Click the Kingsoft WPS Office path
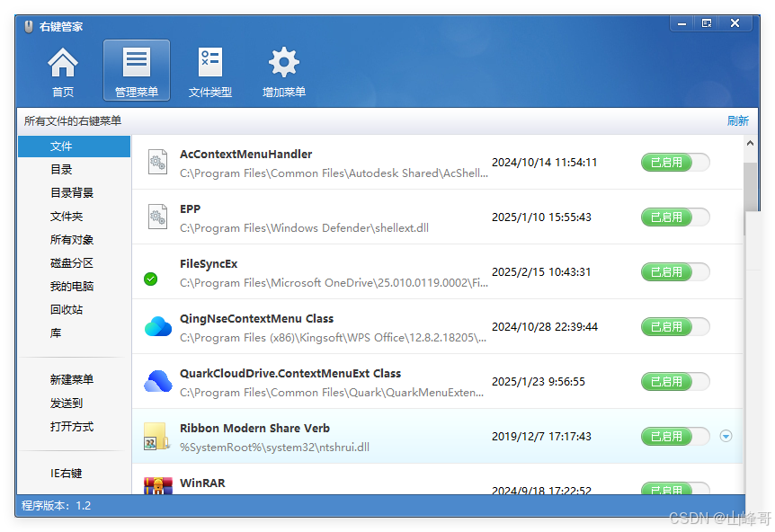The width and height of the screenshot is (775, 532). (333, 337)
